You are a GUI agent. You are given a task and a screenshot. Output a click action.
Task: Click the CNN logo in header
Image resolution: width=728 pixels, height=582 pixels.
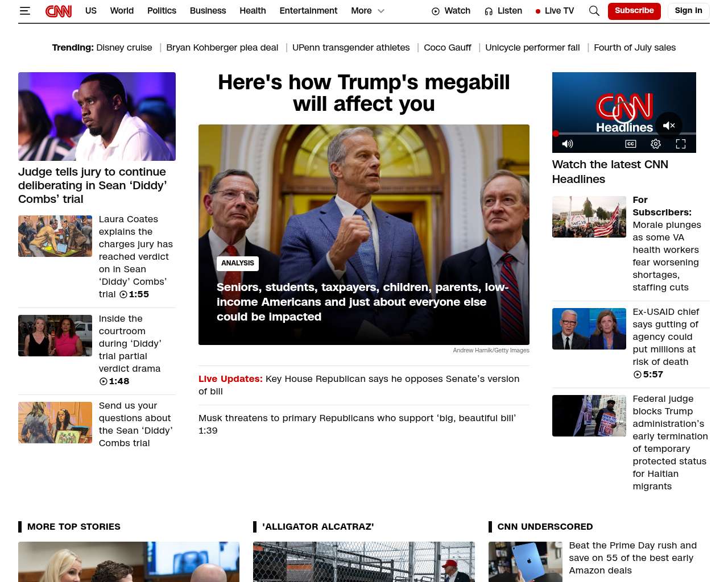[59, 11]
